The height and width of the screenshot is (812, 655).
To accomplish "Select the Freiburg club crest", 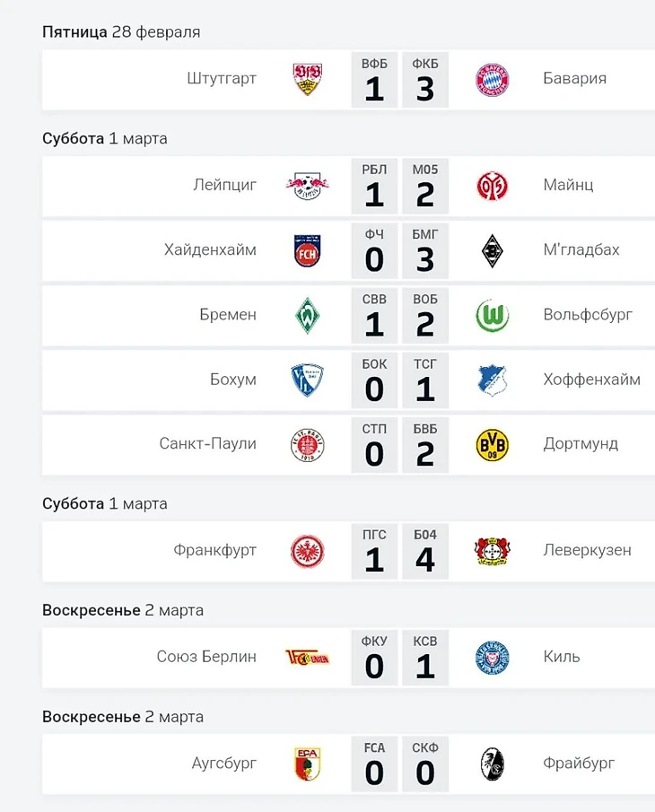I will (x=492, y=764).
